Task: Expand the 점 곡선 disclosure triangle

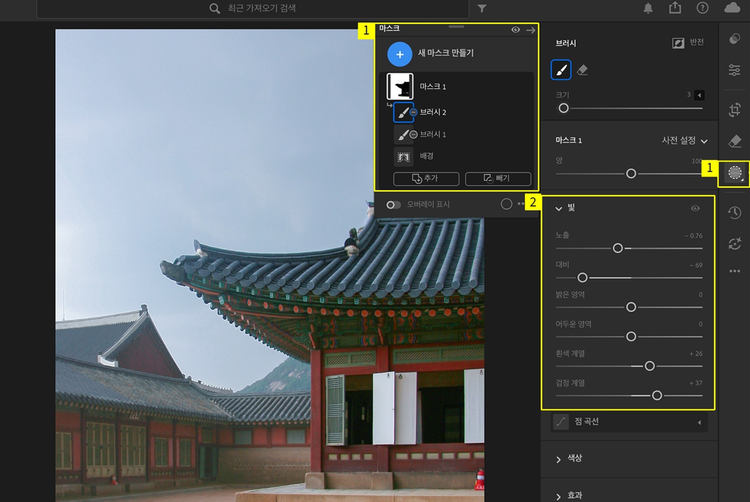Action: tap(699, 423)
